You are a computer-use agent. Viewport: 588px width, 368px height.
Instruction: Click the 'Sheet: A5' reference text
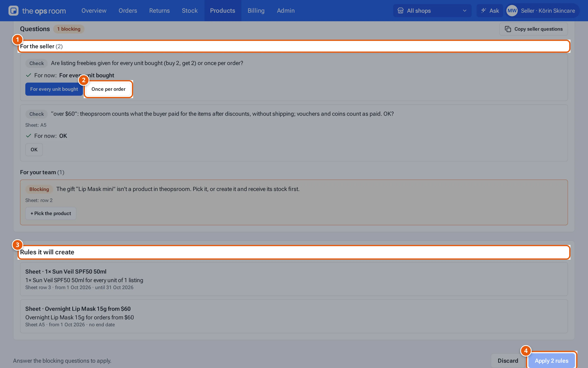pos(36,125)
